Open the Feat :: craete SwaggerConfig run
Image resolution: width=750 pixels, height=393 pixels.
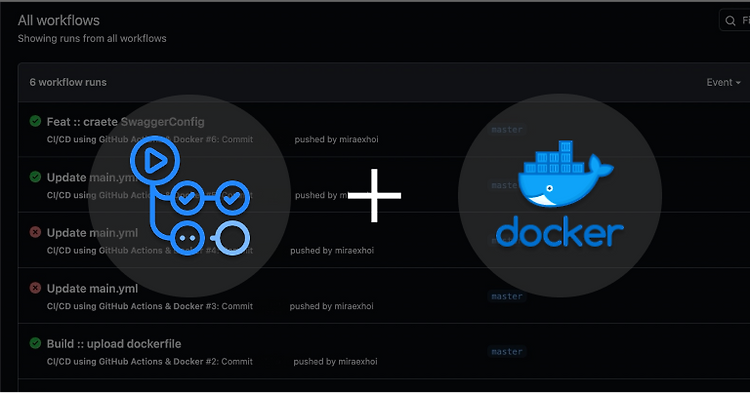(x=125, y=122)
